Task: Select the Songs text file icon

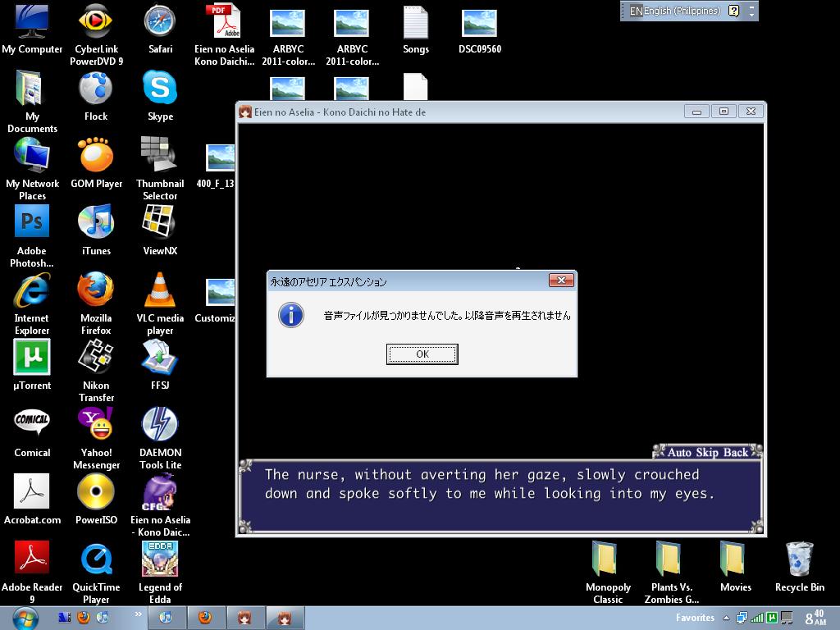Action: pyautogui.click(x=416, y=29)
